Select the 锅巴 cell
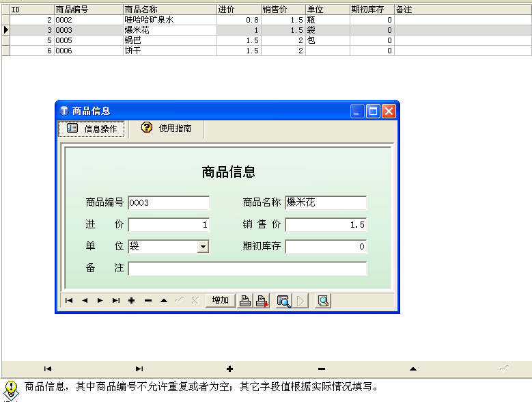Image resolution: width=532 pixels, height=402 pixels. 169,40
